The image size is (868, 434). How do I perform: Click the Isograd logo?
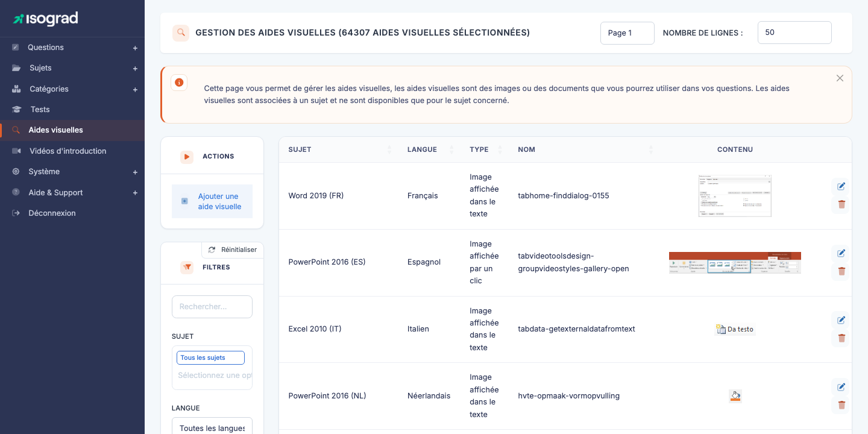(x=46, y=19)
